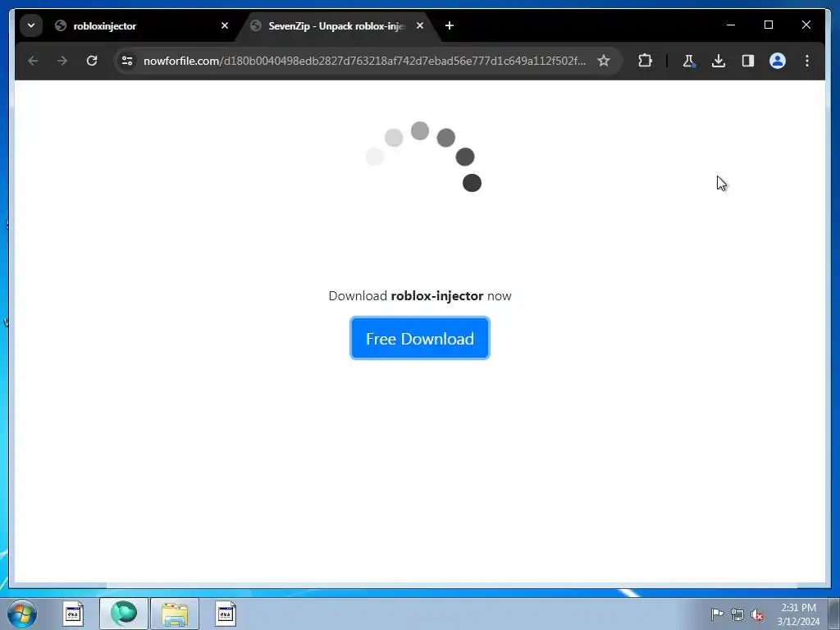
Task: Open Chrome Labs flask icon
Action: (689, 61)
